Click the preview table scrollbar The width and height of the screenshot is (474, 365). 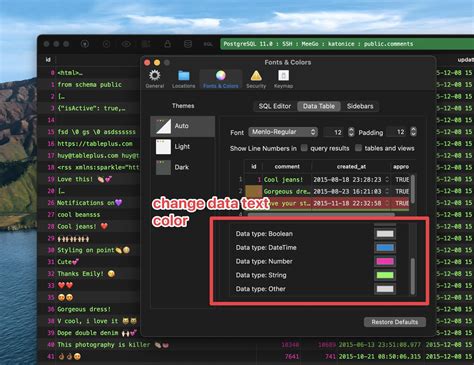tap(413, 189)
